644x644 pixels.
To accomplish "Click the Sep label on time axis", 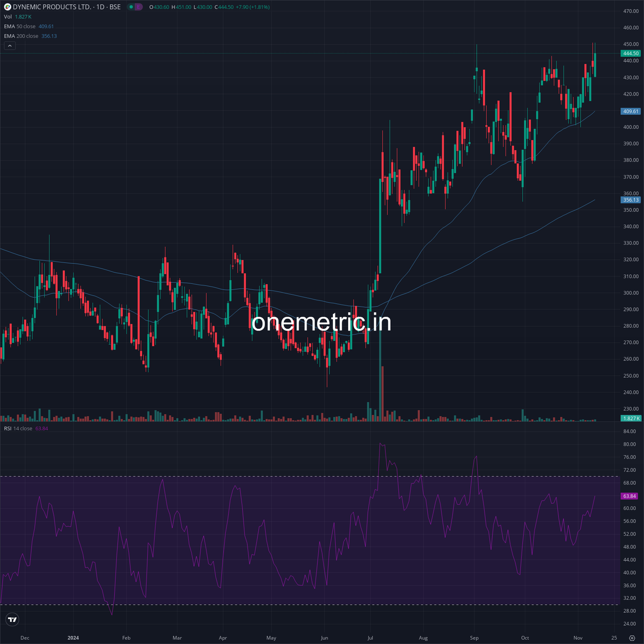I will coord(474,638).
